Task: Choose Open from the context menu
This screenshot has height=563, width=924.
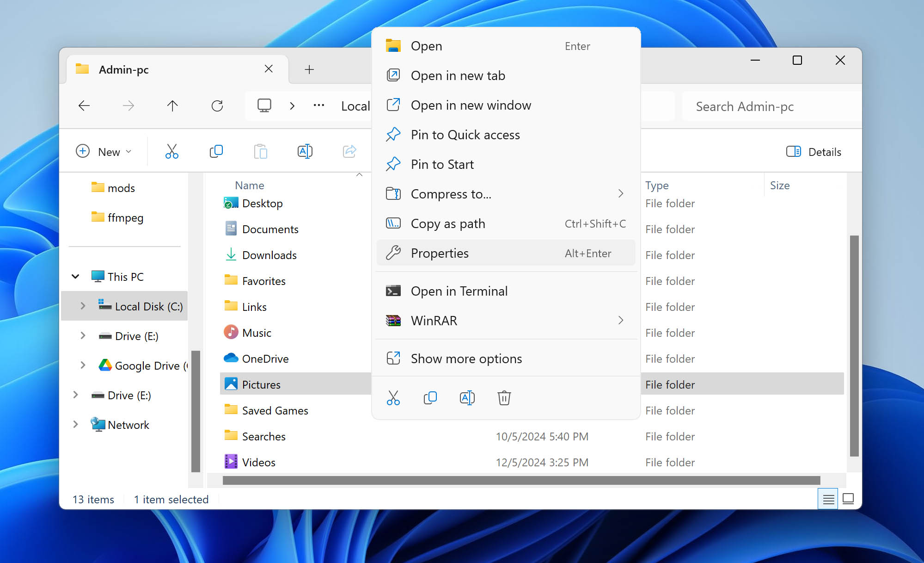Action: (506, 46)
